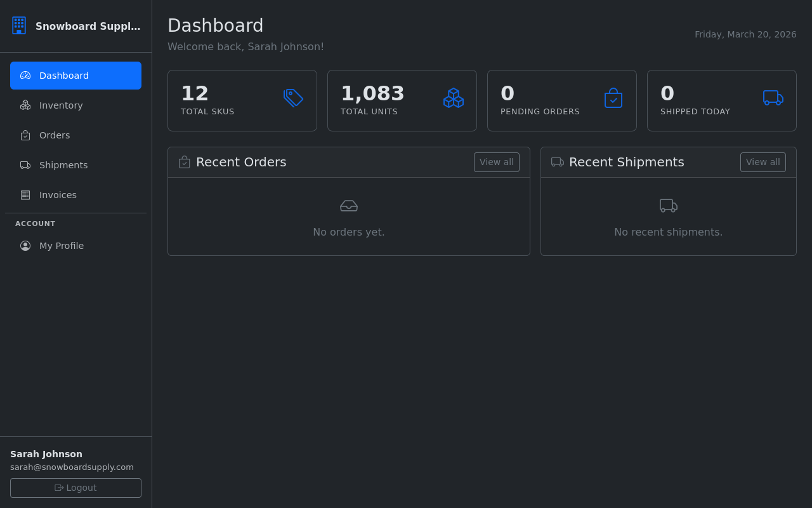Click the tag icon on Total SKUs card

[293, 98]
